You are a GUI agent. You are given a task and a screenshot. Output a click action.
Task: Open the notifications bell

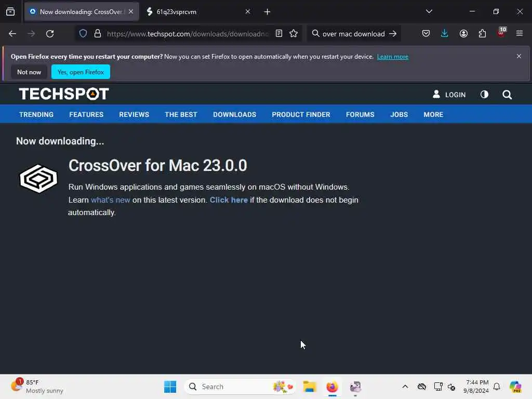pyautogui.click(x=497, y=387)
